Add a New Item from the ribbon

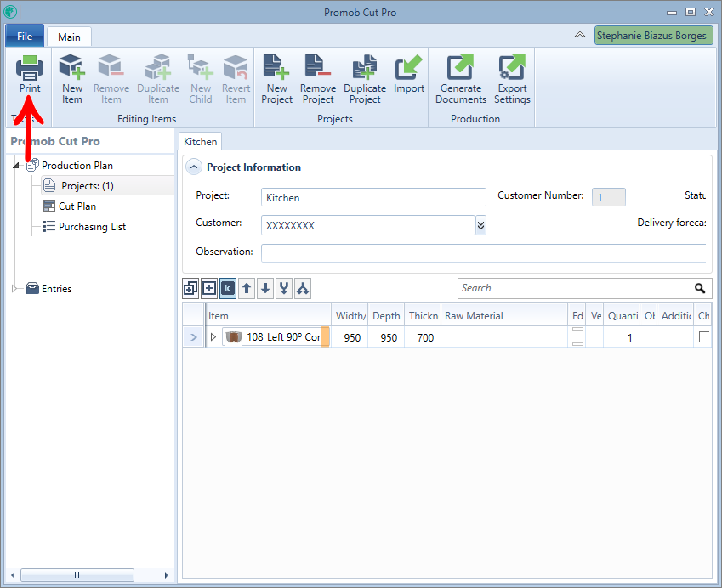point(72,79)
